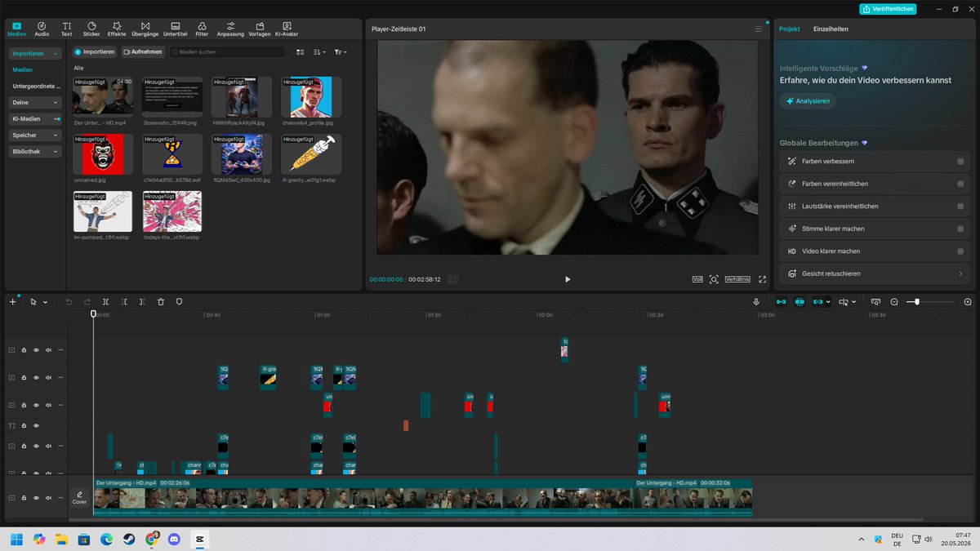The height and width of the screenshot is (551, 980).
Task: Open the filter dropdown in media panel
Action: pos(341,51)
